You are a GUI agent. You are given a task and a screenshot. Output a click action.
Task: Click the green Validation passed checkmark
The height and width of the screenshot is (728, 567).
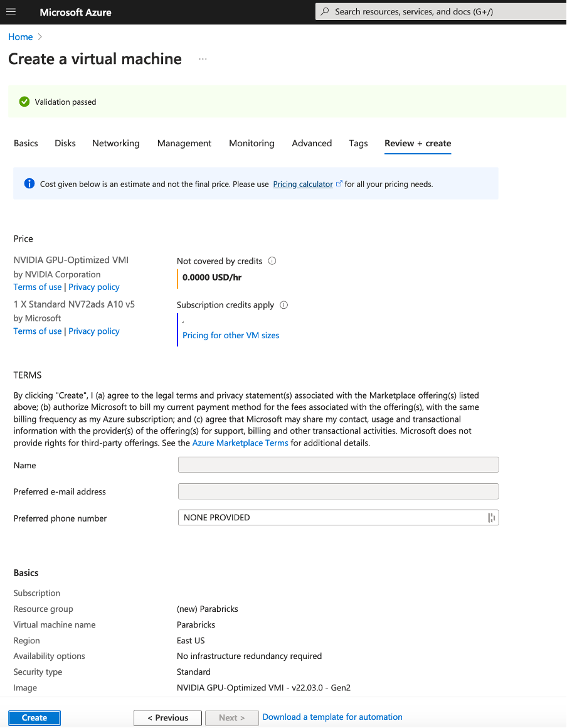click(x=24, y=102)
